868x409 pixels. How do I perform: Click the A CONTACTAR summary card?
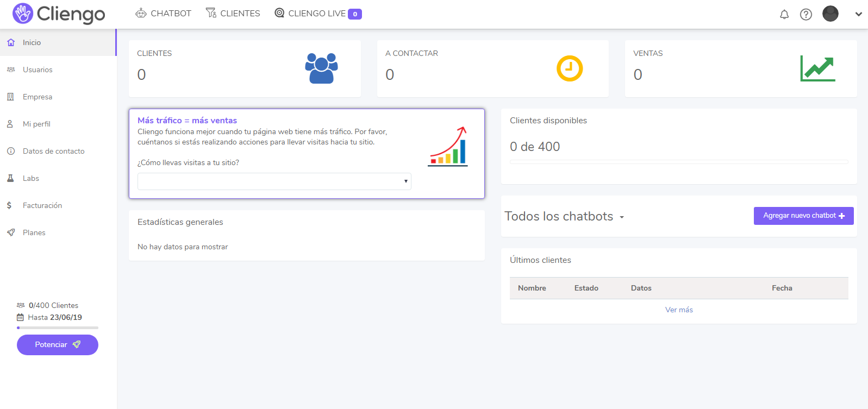point(493,68)
